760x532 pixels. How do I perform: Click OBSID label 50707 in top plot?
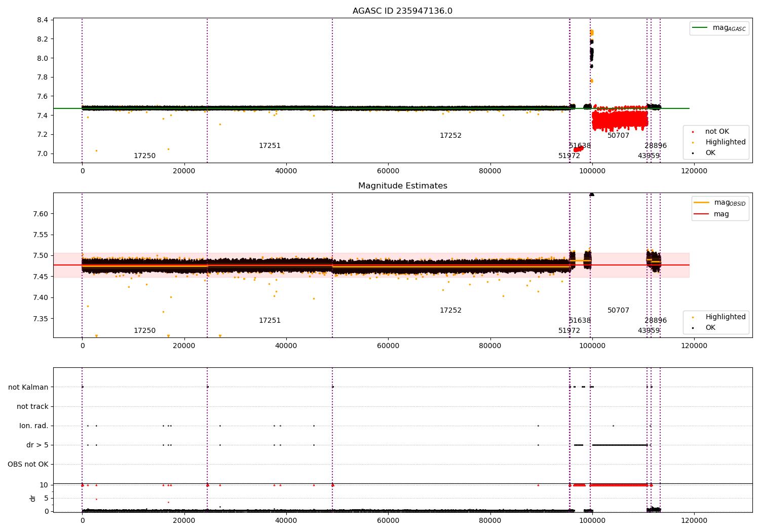click(x=618, y=136)
